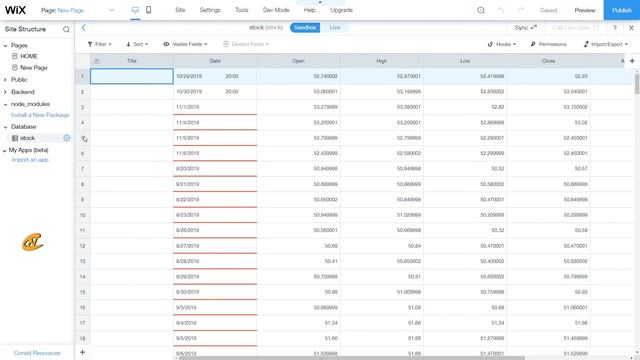Click date cell 11/4/2019
640x360 pixels.
point(215,122)
